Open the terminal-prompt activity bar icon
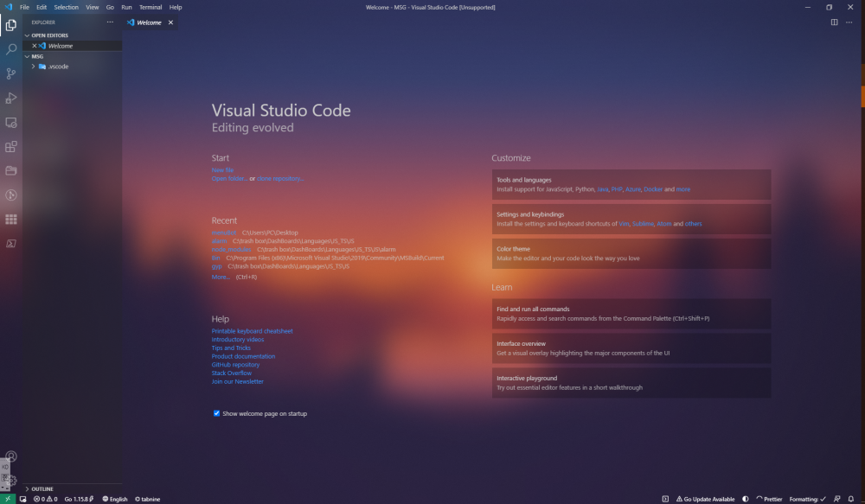Image resolution: width=865 pixels, height=504 pixels. click(11, 243)
